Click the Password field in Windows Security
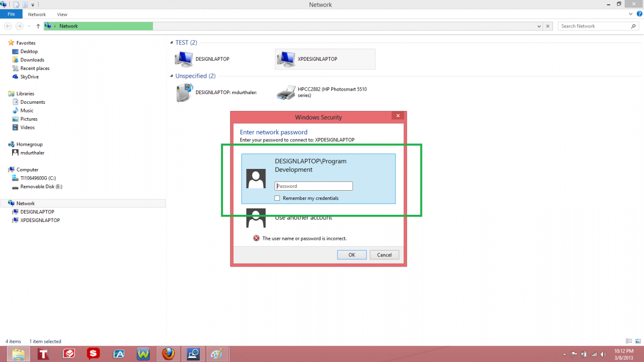644x362 pixels. point(314,186)
